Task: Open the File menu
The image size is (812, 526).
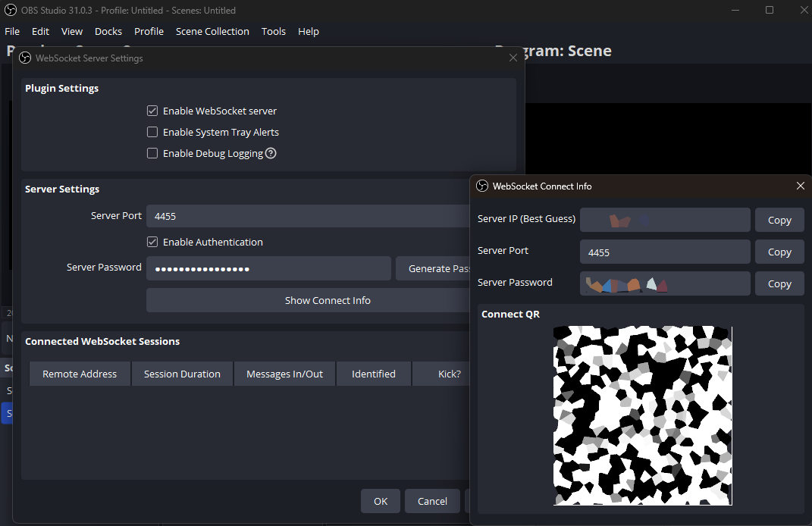Action: [x=12, y=32]
